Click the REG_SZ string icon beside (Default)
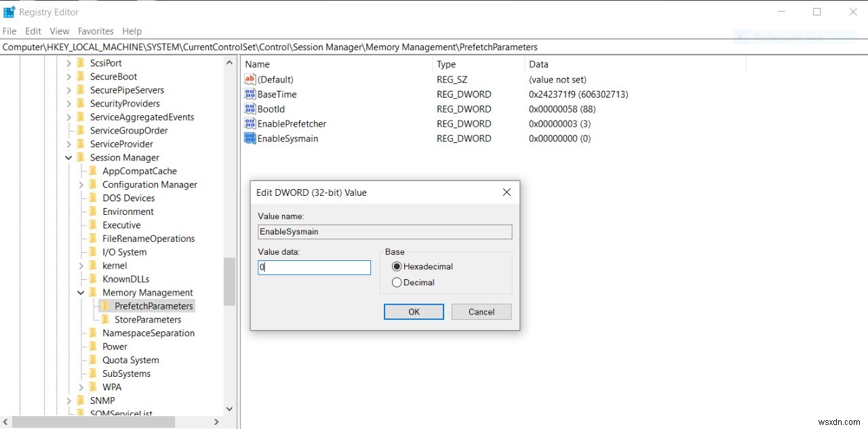This screenshot has height=429, width=868. (250, 79)
